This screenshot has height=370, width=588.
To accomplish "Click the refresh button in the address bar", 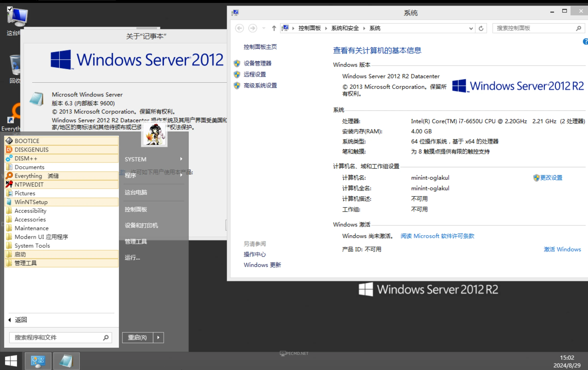I will click(481, 28).
